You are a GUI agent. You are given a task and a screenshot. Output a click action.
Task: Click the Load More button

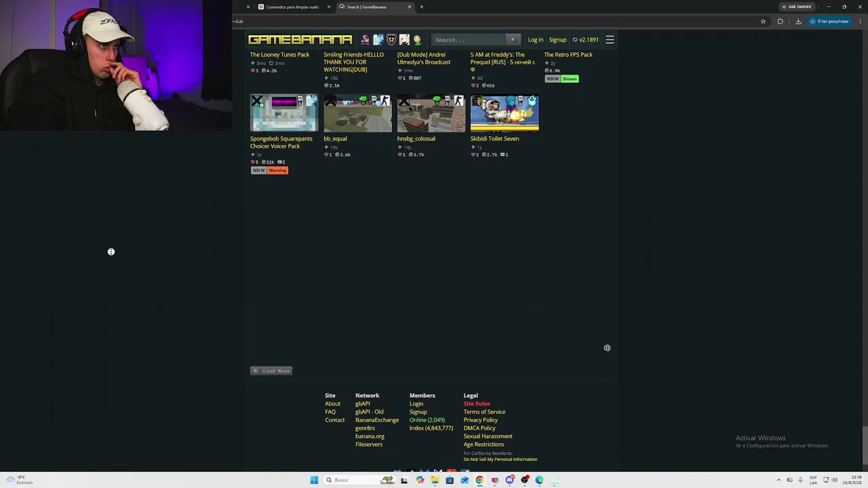coord(271,371)
